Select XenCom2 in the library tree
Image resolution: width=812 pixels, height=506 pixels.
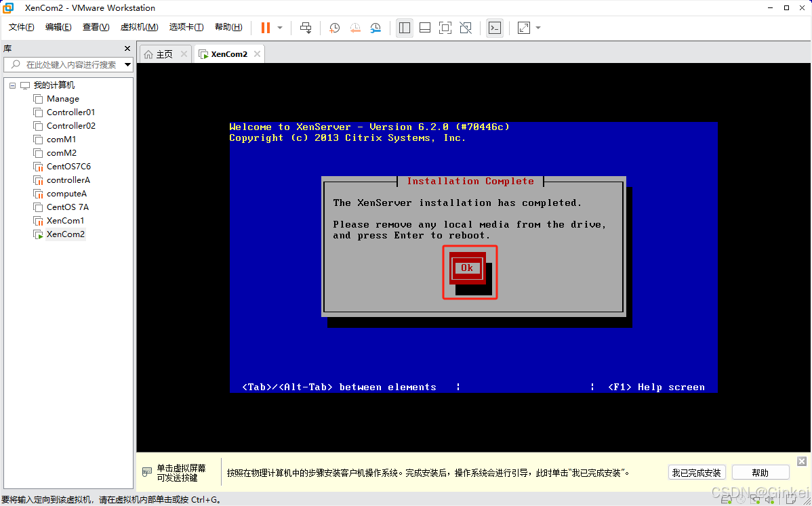[65, 234]
